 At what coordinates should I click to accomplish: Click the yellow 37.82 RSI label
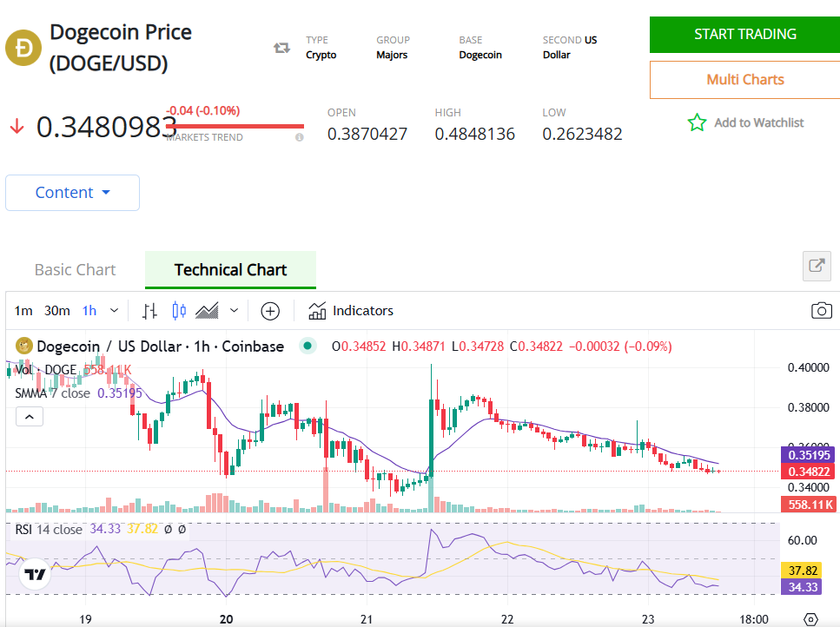click(802, 571)
